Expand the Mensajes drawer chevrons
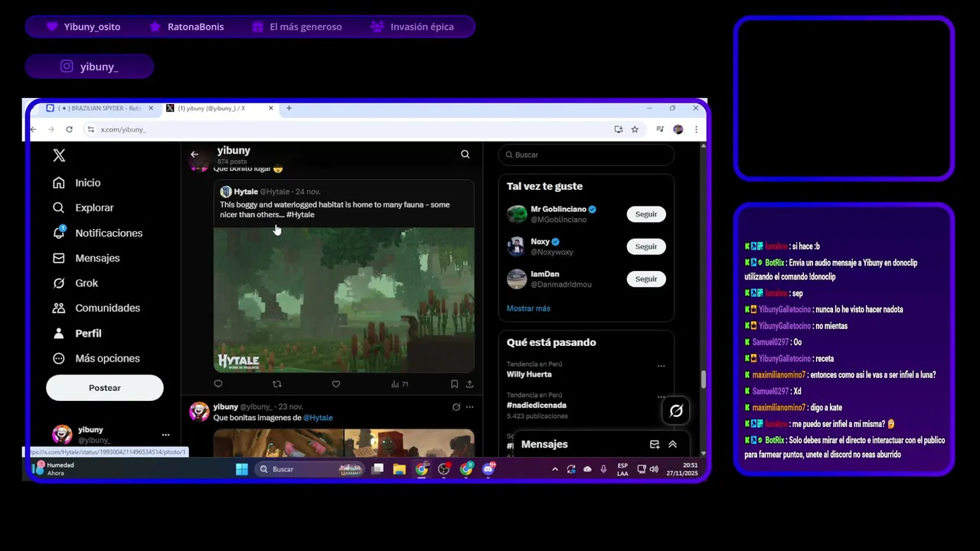 click(672, 444)
